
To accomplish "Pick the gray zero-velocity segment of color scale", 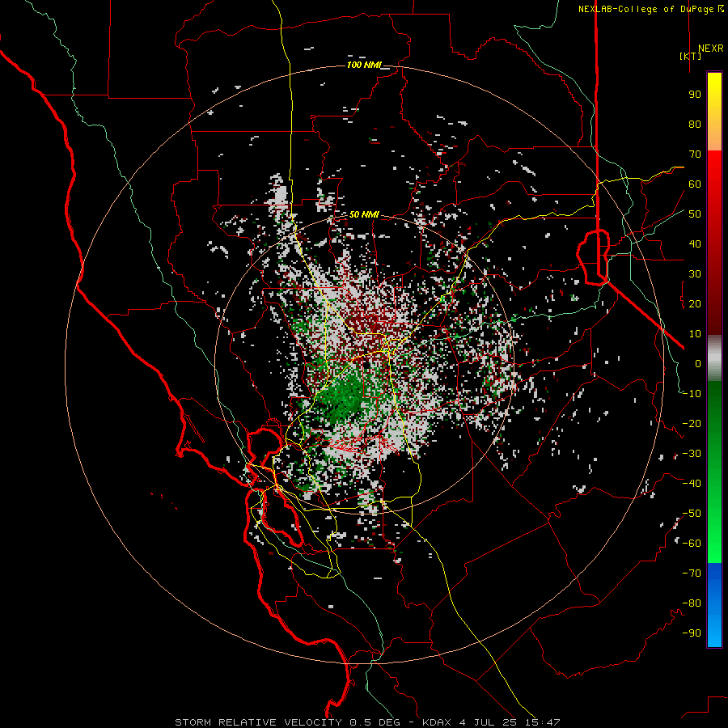I will 714,358.
